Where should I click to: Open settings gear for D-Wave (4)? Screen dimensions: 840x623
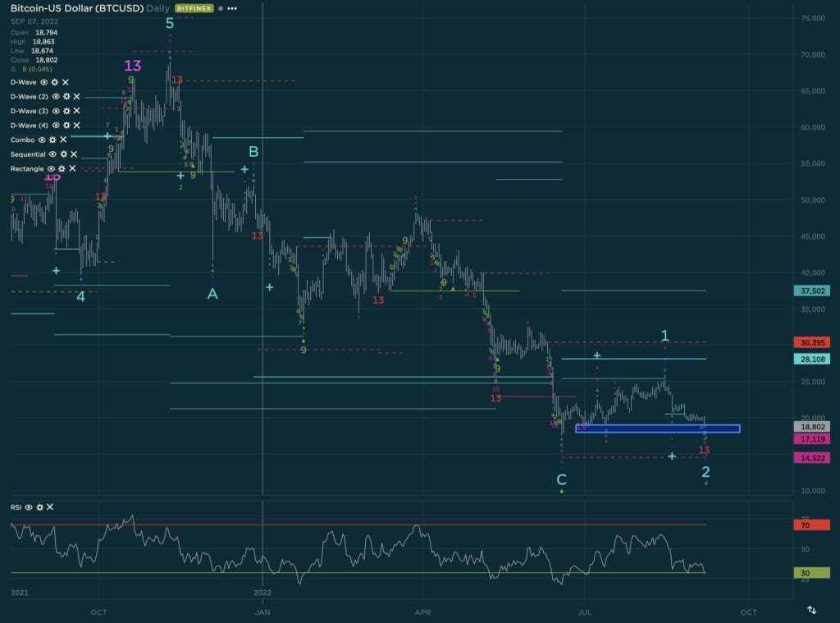[66, 126]
